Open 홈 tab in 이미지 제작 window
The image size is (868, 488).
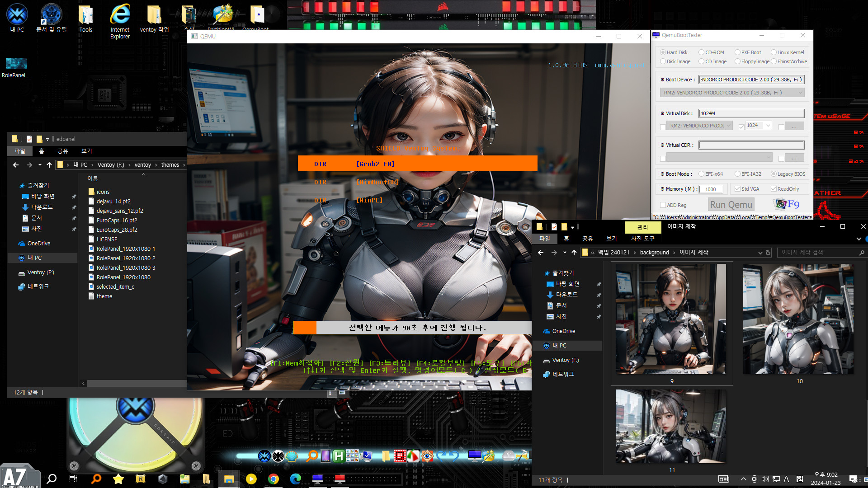(x=566, y=239)
